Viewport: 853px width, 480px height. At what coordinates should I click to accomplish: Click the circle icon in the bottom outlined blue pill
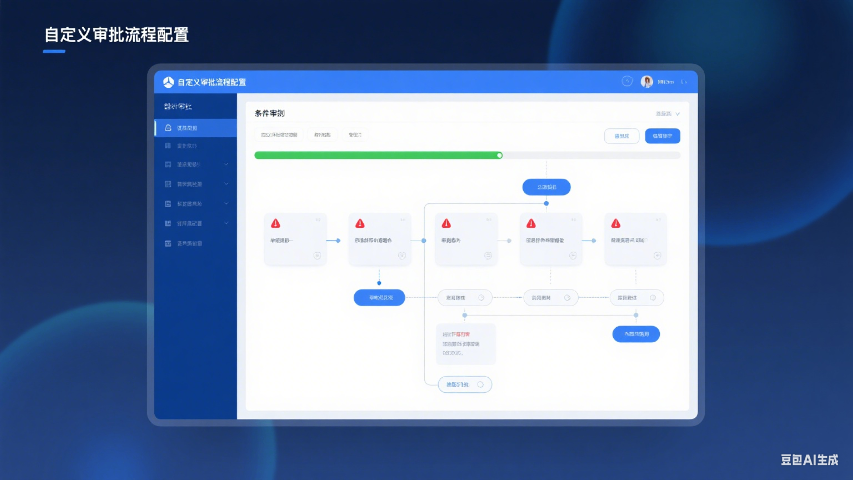tap(480, 385)
